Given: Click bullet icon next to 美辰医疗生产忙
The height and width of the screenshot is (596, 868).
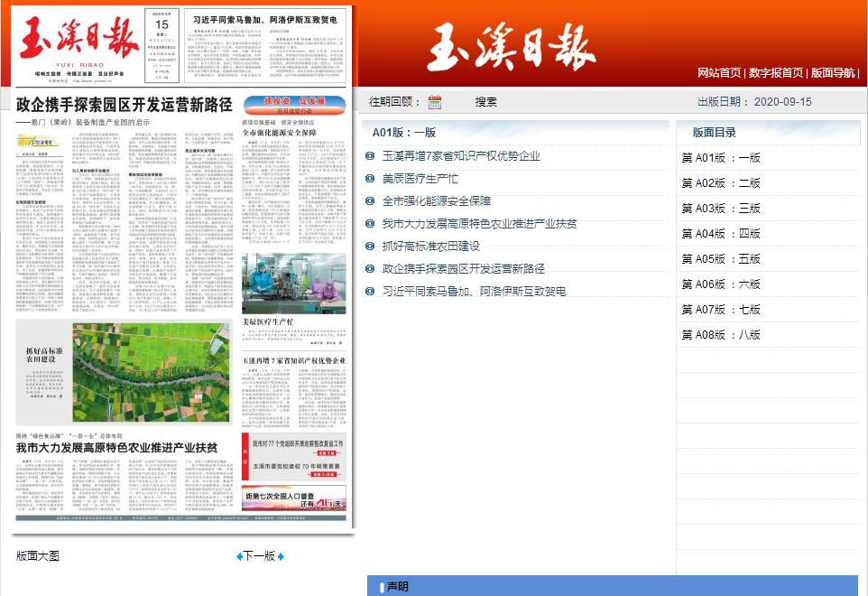Looking at the screenshot, I should (x=370, y=179).
